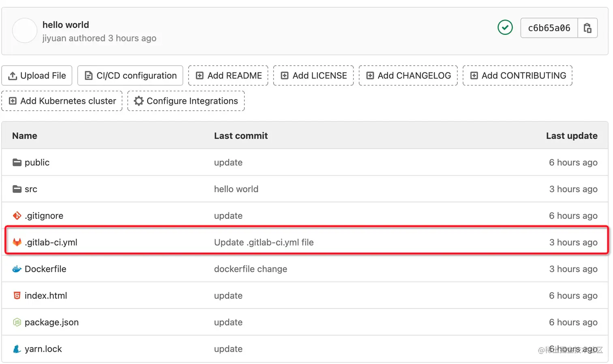The width and height of the screenshot is (613, 364).
Task: Open CI/CD configuration
Action: (130, 76)
